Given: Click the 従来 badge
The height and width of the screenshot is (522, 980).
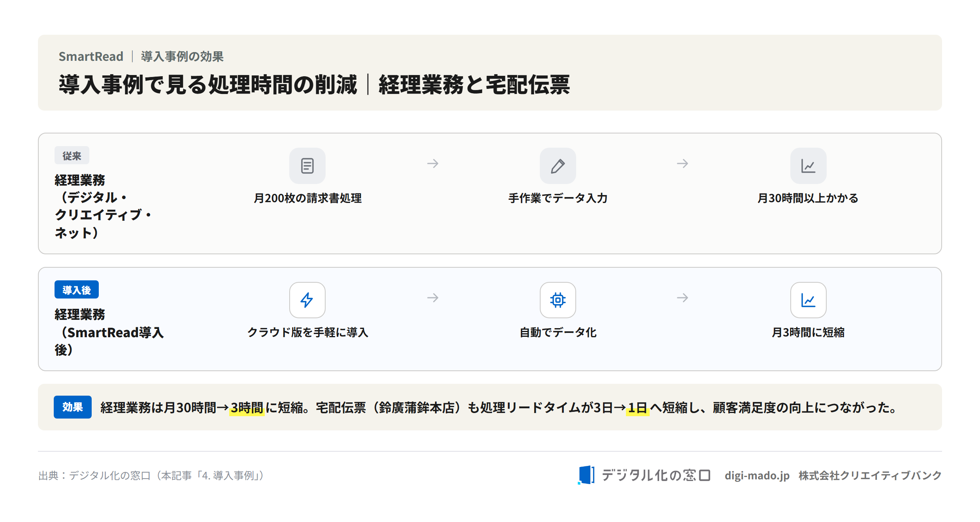Looking at the screenshot, I should tap(72, 156).
